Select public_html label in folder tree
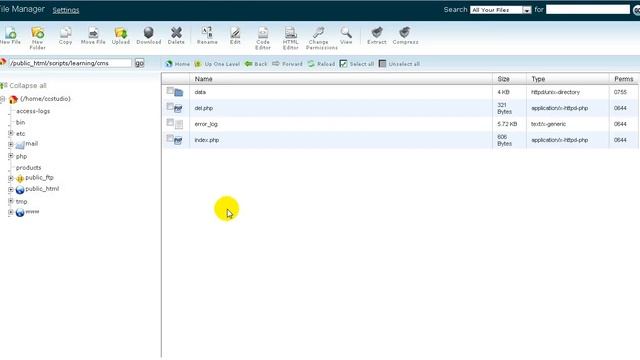Viewport: 640px width, 360px height. point(42,189)
